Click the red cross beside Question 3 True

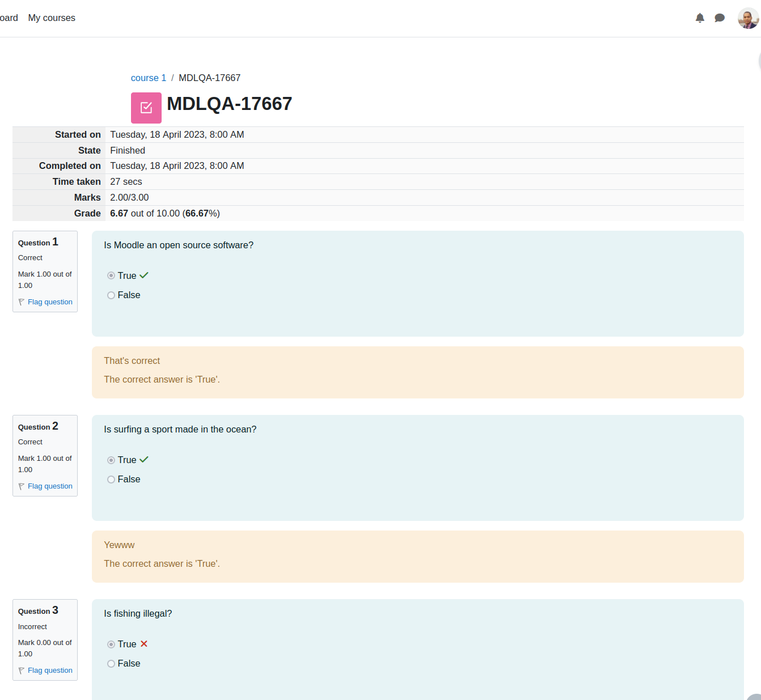(x=144, y=644)
